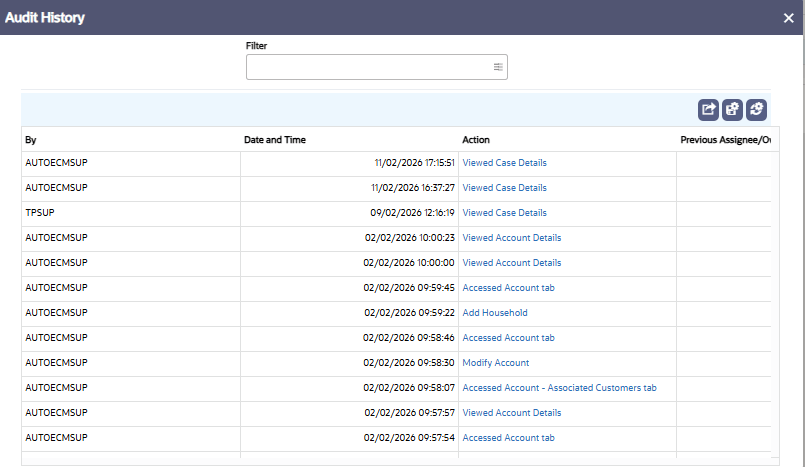Open Viewed Account Details link at 10:00:23
Image resolution: width=805 pixels, height=467 pixels.
[512, 238]
